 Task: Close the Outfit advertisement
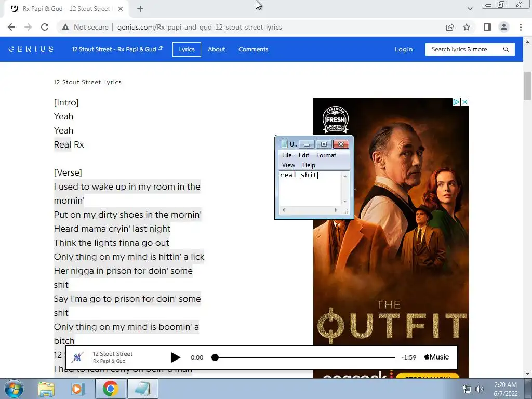(465, 102)
